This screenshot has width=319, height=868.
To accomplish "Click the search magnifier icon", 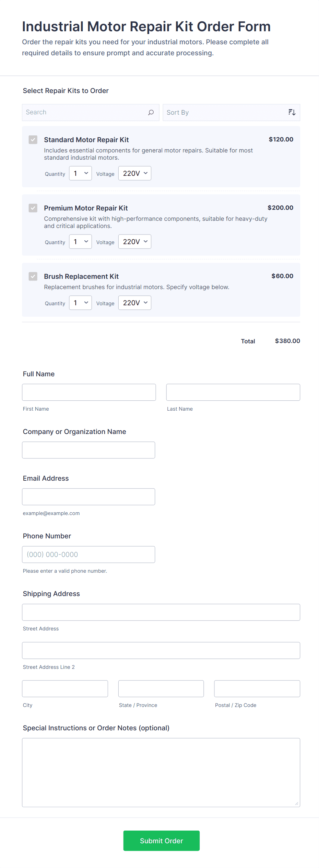I will pyautogui.click(x=150, y=112).
